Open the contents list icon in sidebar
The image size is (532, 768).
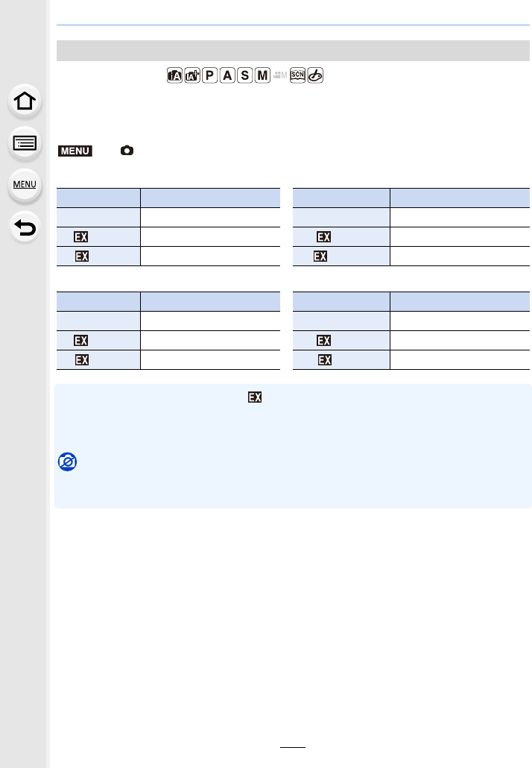pyautogui.click(x=26, y=144)
